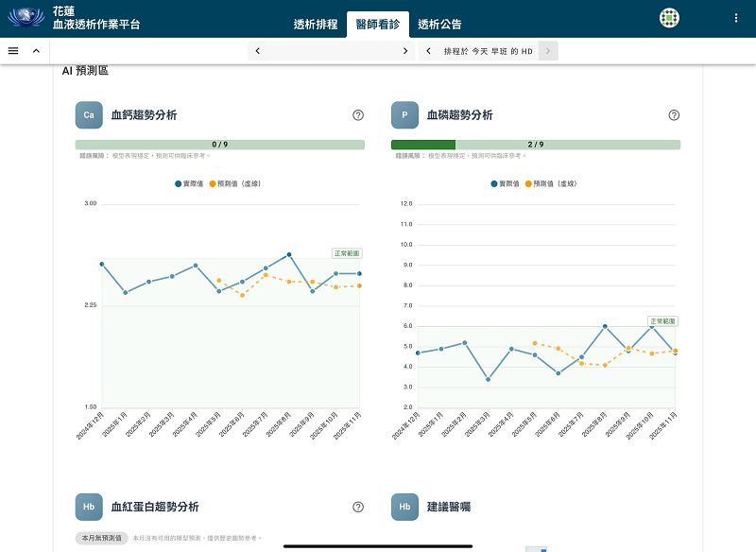Open the 透析公告 tab
Screen dimensions: 756x552
439,25
